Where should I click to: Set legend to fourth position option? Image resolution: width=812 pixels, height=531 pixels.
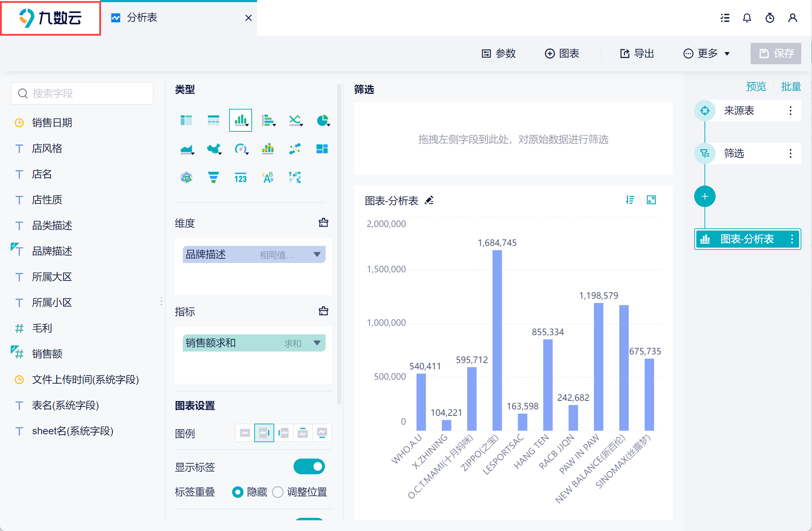coord(303,433)
